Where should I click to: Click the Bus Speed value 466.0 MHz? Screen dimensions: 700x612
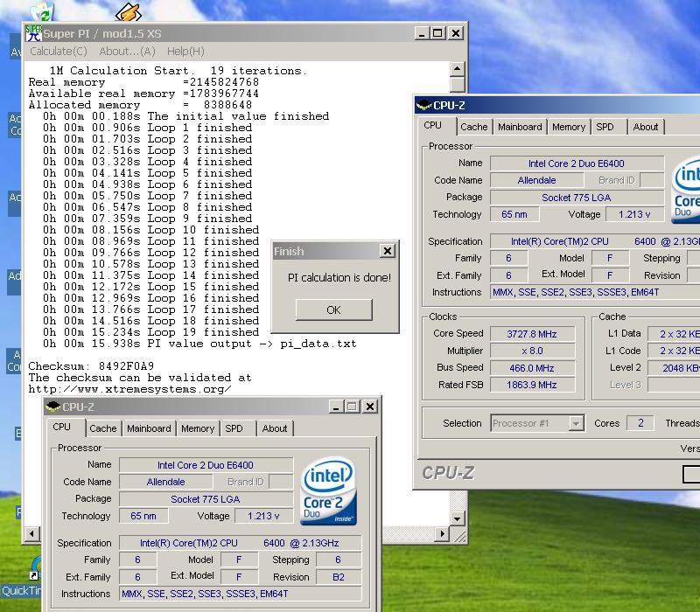coord(532,367)
